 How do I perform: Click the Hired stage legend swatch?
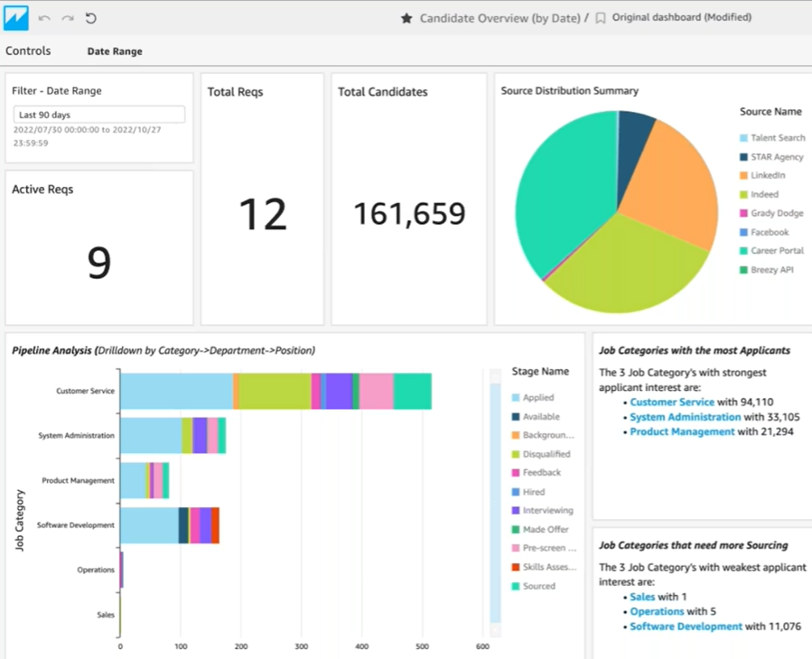515,492
